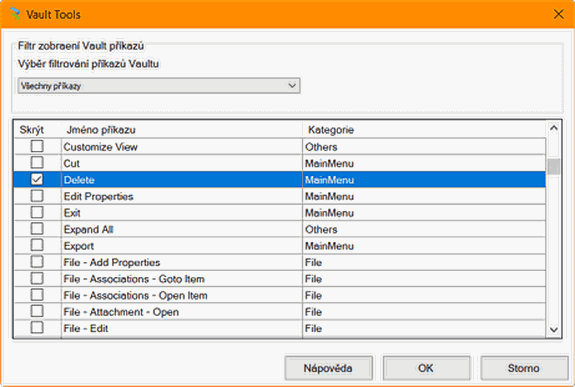Select the File - Edit command name
The height and width of the screenshot is (387, 575).
click(86, 328)
